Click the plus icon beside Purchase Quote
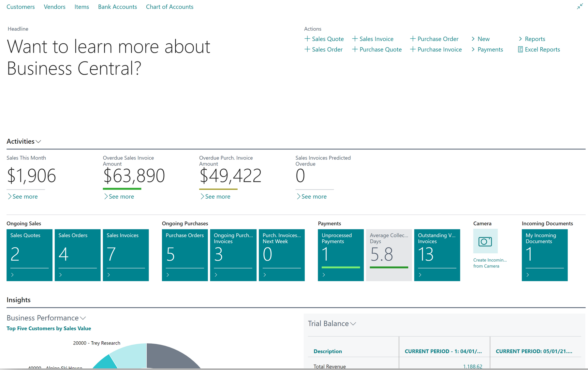This screenshot has height=370, width=588. (355, 49)
